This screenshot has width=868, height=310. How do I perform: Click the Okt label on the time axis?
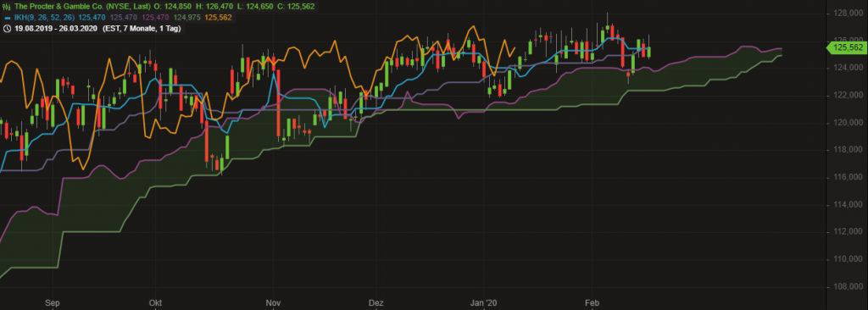pos(156,303)
